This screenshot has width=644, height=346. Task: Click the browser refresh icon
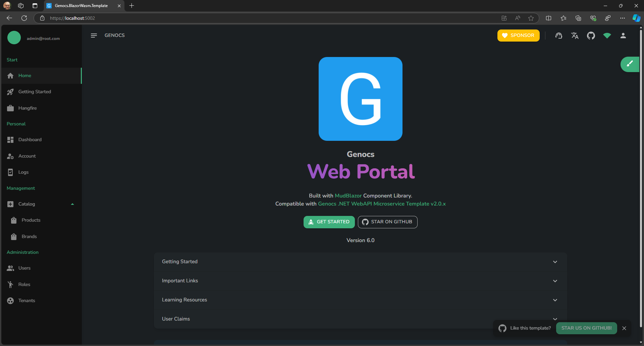click(x=24, y=18)
